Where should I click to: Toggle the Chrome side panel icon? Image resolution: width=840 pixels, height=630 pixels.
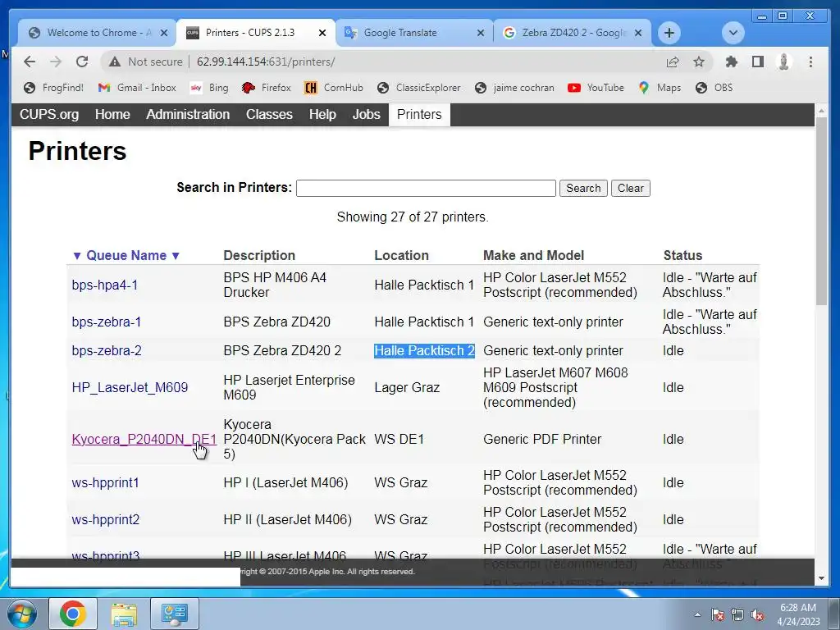pyautogui.click(x=757, y=62)
